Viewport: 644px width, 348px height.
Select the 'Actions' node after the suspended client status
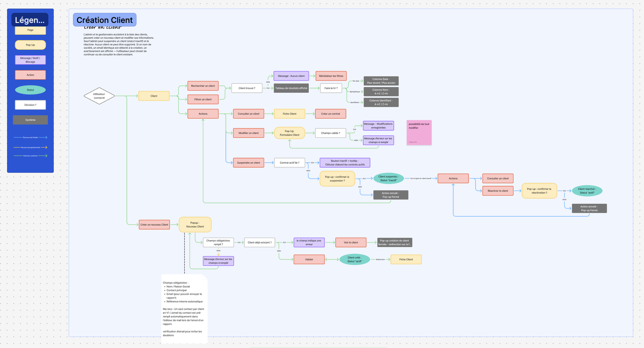pos(453,178)
